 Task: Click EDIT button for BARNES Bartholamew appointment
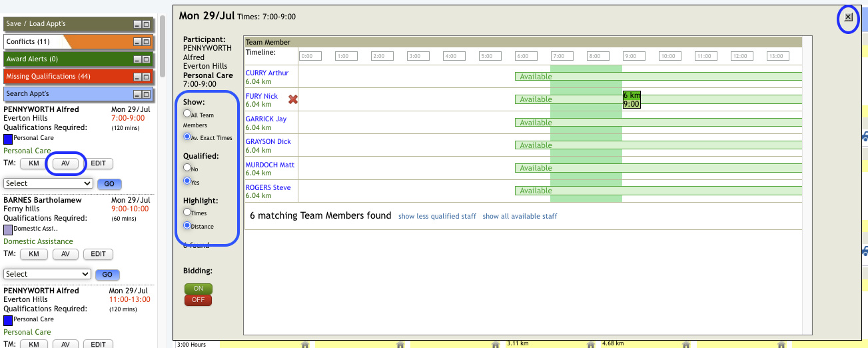tap(98, 254)
